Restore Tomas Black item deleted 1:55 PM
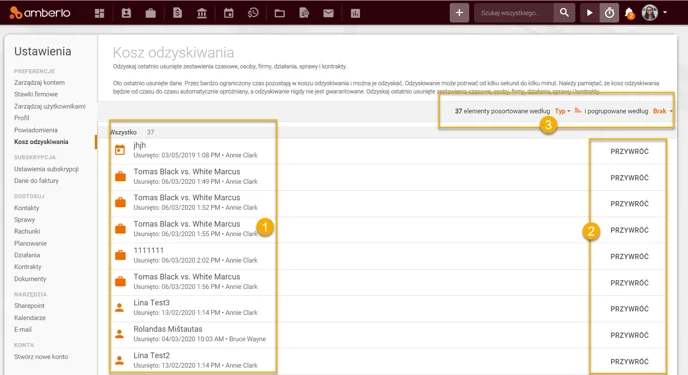The height and width of the screenshot is (375, 688). [x=629, y=230]
